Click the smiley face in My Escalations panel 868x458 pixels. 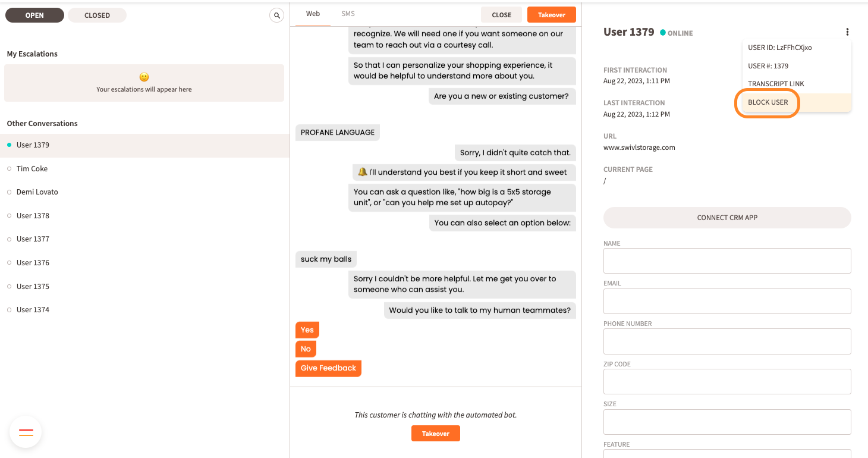[x=143, y=77]
